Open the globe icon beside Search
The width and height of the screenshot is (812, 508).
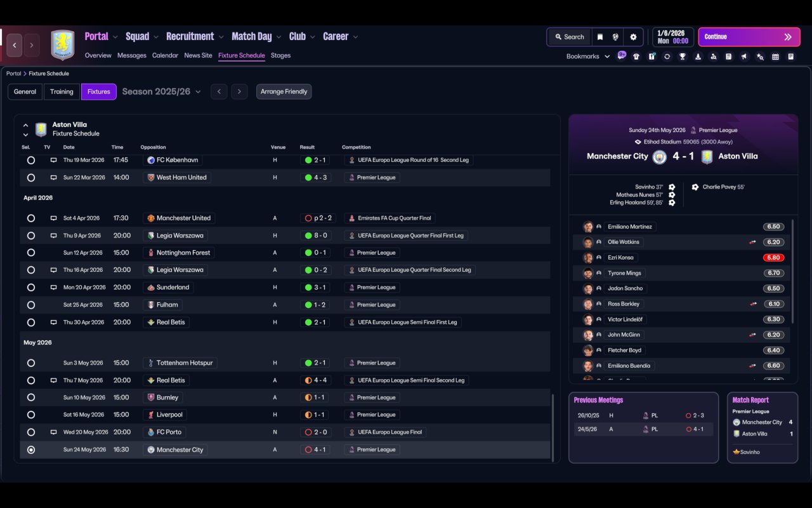pyautogui.click(x=615, y=37)
